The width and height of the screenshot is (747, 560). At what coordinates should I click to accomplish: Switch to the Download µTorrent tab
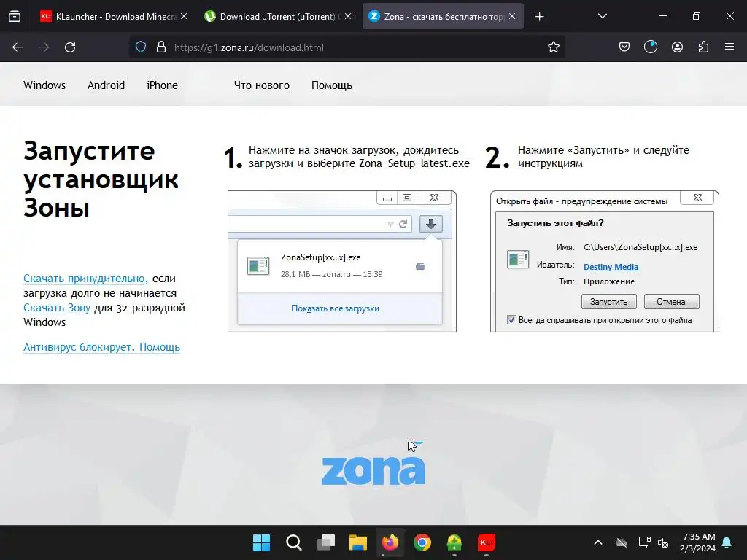tap(278, 16)
